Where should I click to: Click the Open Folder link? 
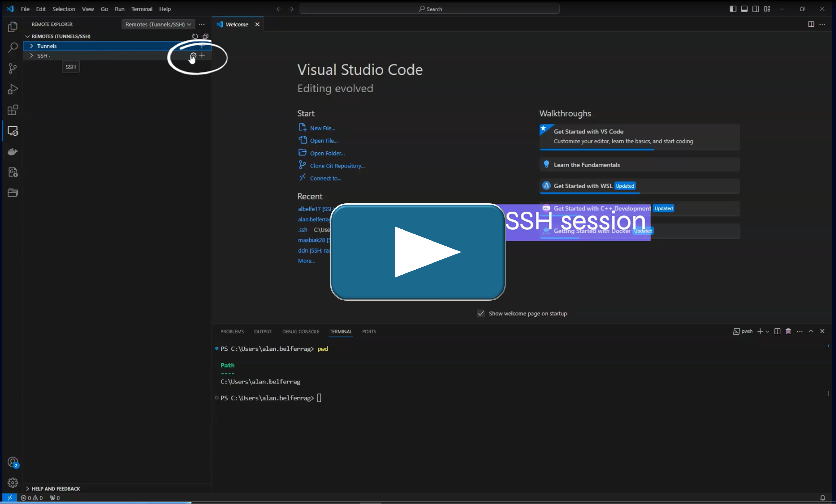pyautogui.click(x=327, y=153)
